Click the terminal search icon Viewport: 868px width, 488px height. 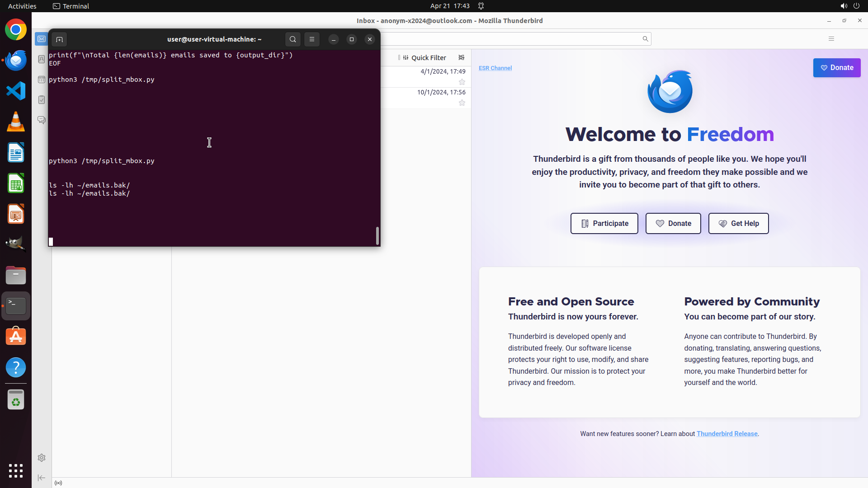[293, 40]
